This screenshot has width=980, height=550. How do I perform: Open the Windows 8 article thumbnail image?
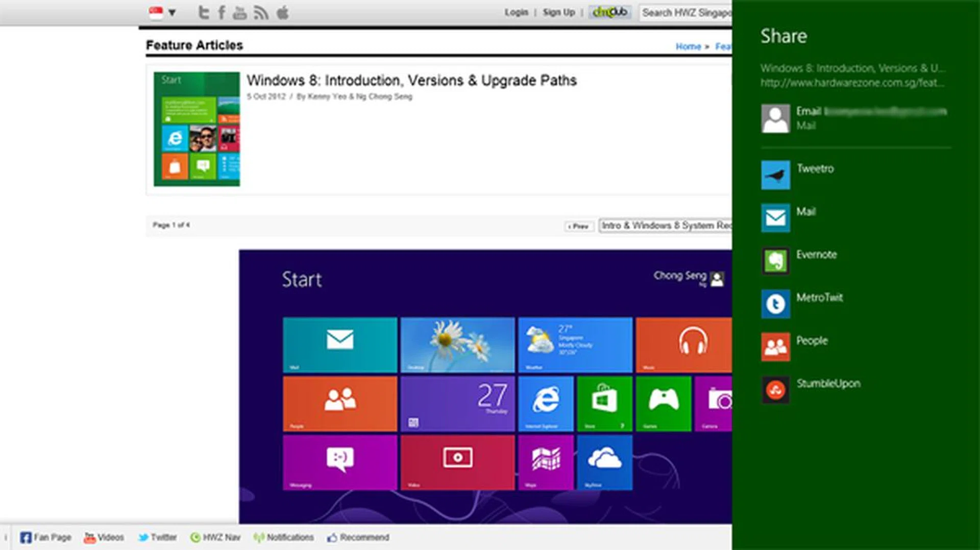pyautogui.click(x=197, y=129)
